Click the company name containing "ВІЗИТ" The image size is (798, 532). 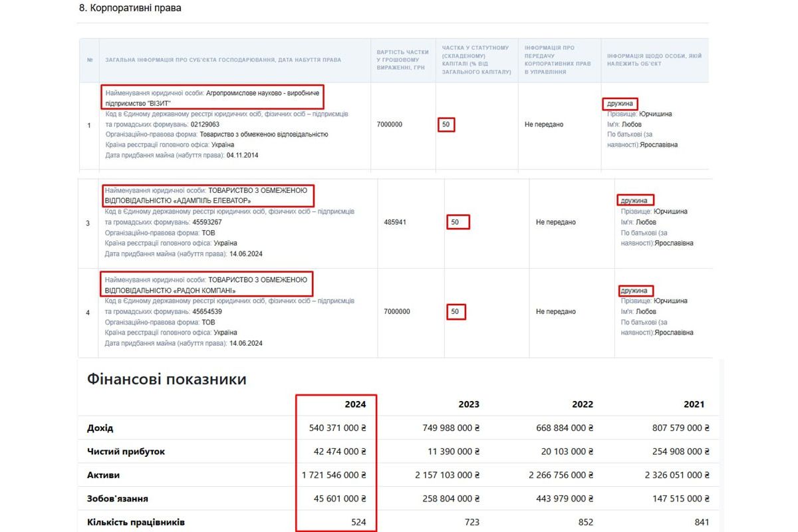pos(213,98)
